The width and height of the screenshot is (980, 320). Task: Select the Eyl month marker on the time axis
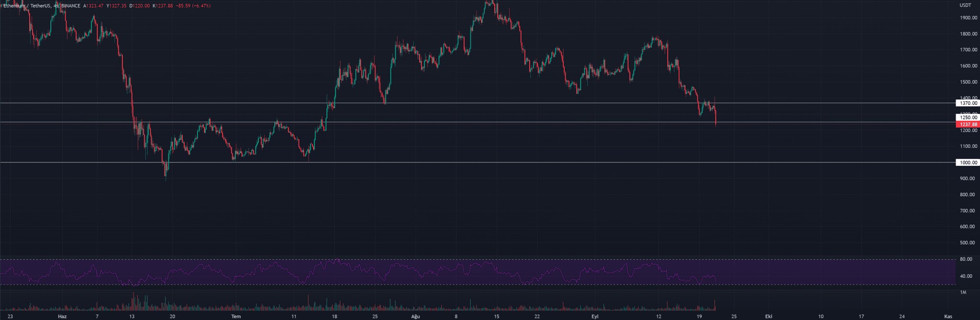click(595, 317)
